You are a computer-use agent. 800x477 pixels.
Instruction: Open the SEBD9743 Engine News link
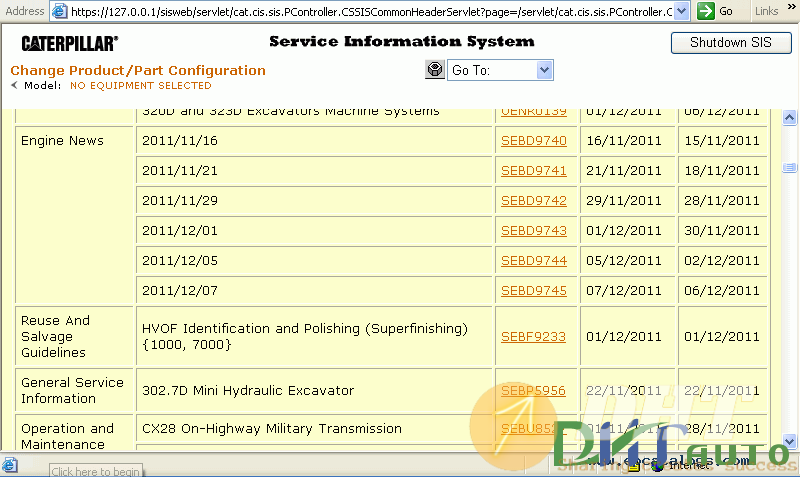pos(533,231)
